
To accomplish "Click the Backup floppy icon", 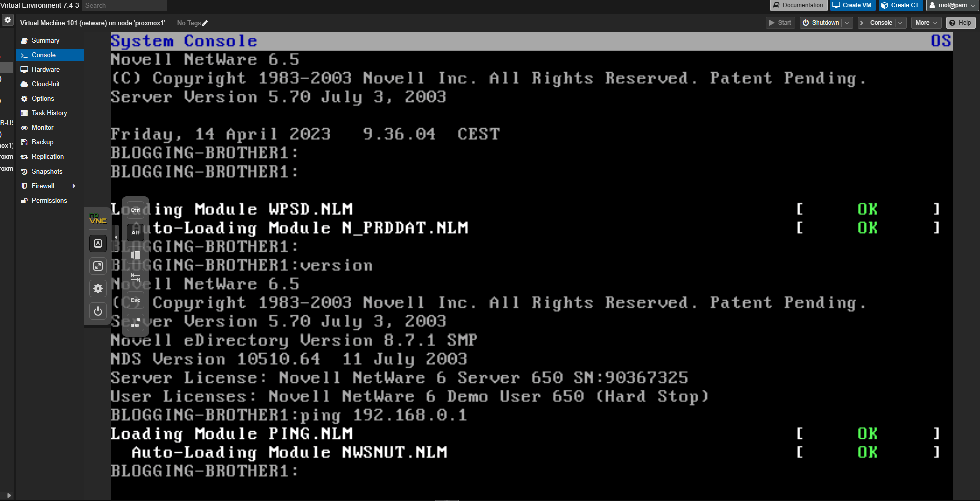I will point(24,142).
